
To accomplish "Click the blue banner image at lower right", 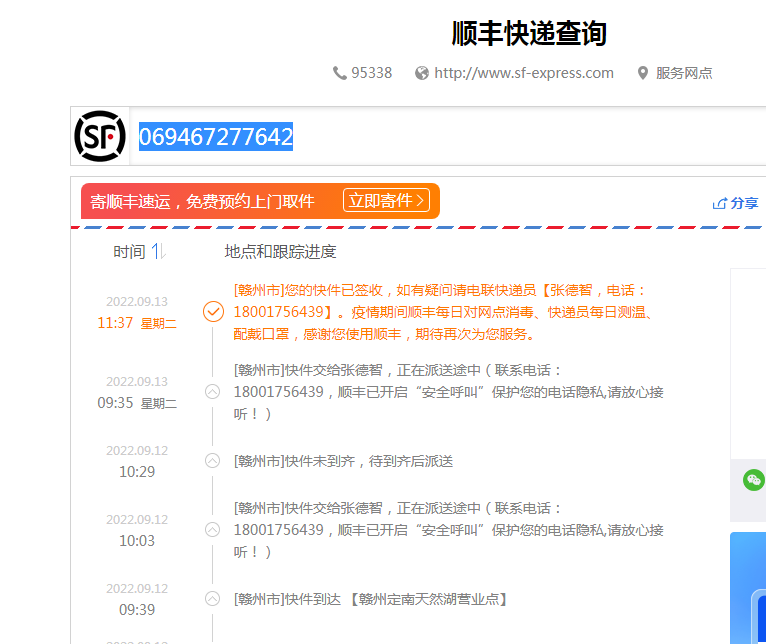I will (748, 588).
